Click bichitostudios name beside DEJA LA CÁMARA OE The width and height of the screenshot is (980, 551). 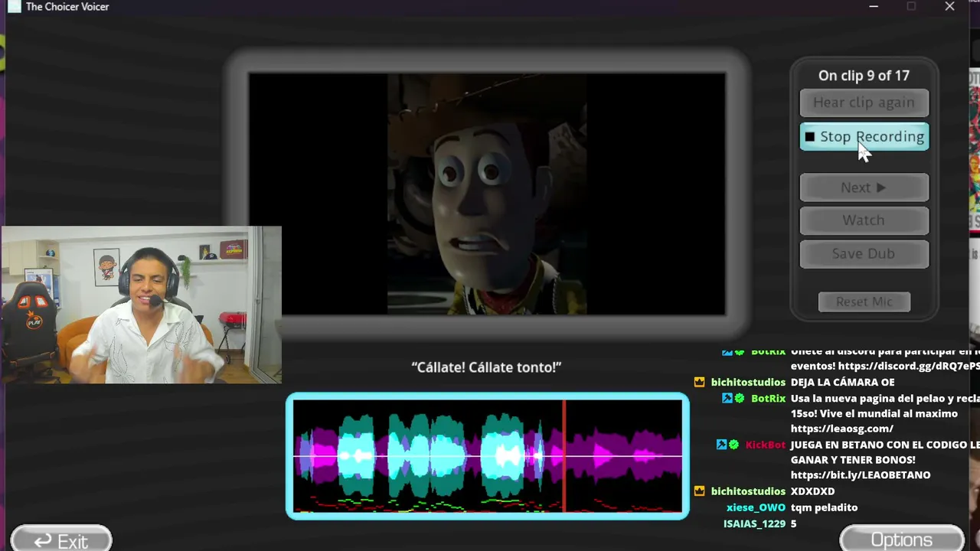pyautogui.click(x=748, y=382)
